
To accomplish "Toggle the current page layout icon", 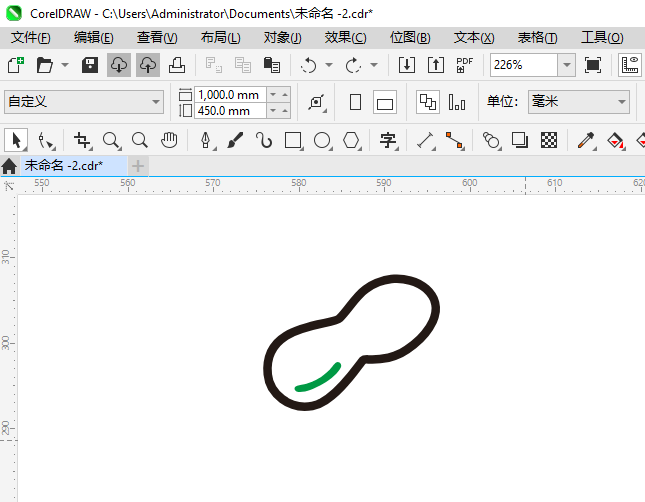I will 457,102.
